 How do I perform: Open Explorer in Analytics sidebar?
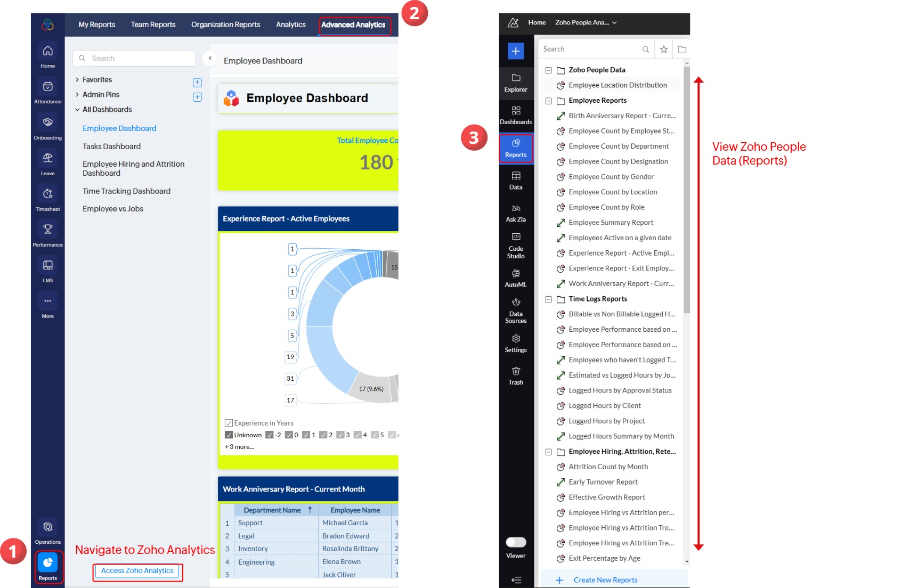click(516, 83)
